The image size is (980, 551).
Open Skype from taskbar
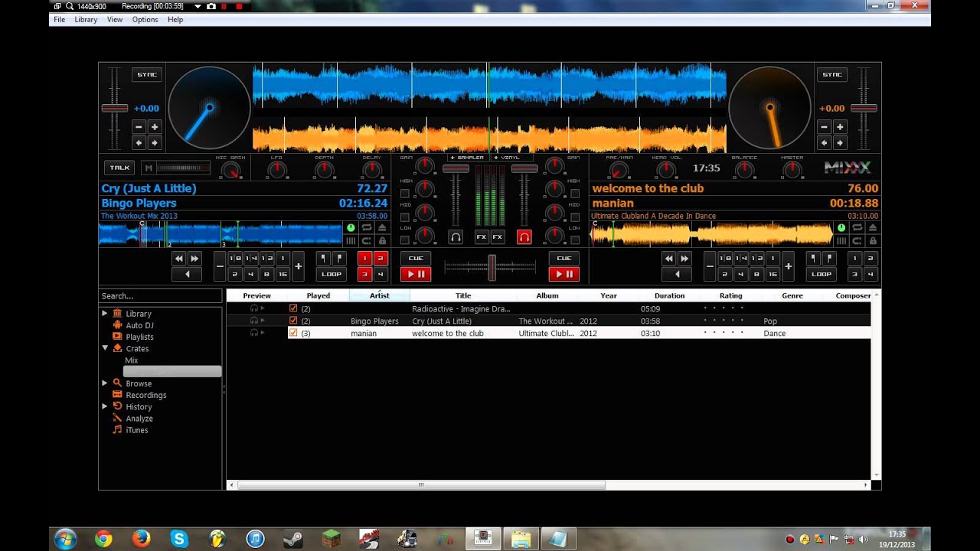pos(180,539)
